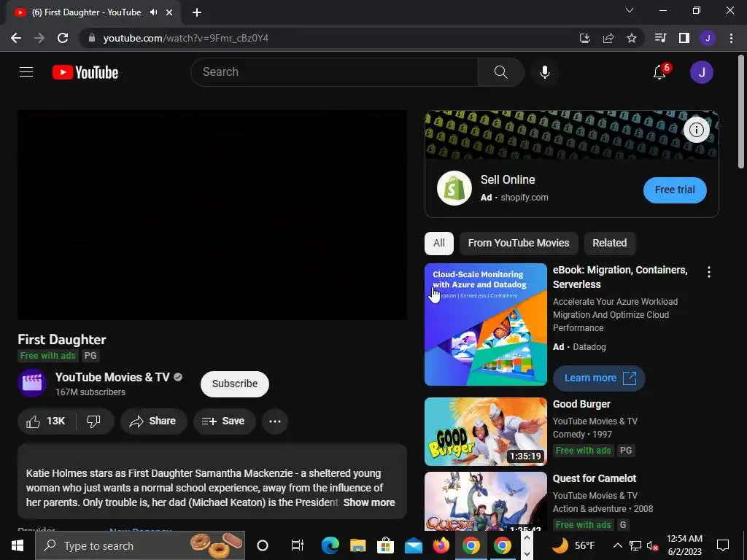Screen dimensions: 747x560
Task: Open more actions ellipsis under video
Action: tap(275, 421)
